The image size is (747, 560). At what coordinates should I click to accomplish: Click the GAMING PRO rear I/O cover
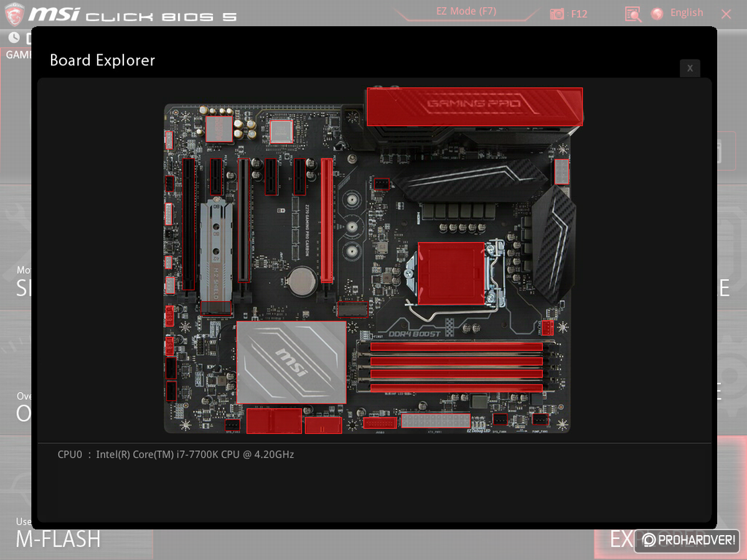[x=474, y=106]
